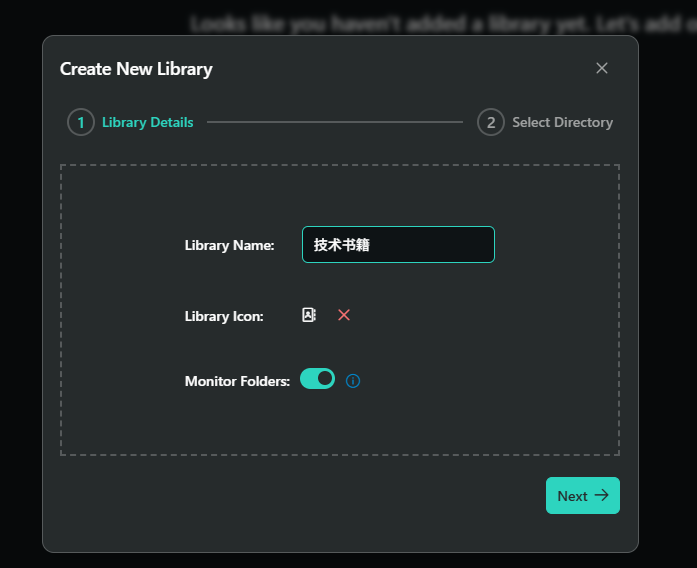Image resolution: width=697 pixels, height=568 pixels.
Task: Go to the Select Directory step
Action: tap(562, 122)
